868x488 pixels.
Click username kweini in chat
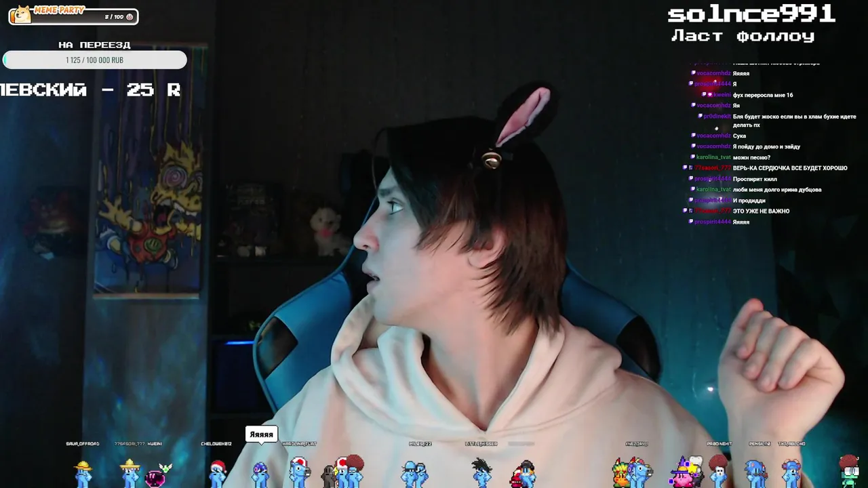[x=722, y=95]
